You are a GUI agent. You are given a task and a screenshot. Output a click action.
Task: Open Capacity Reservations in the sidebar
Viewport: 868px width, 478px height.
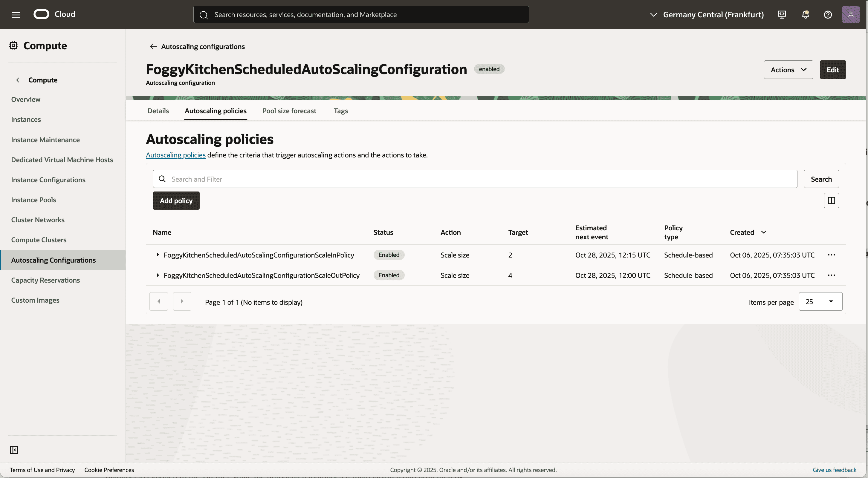(x=45, y=280)
